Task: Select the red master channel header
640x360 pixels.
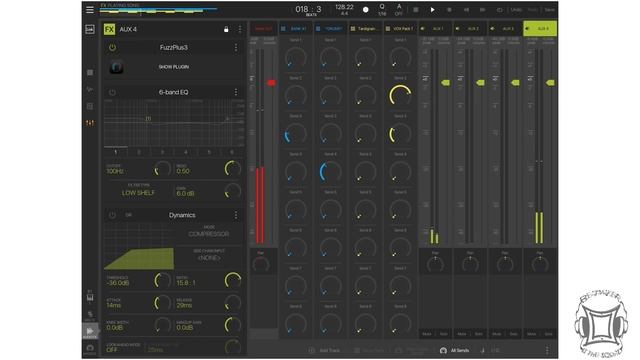Action: [x=264, y=29]
